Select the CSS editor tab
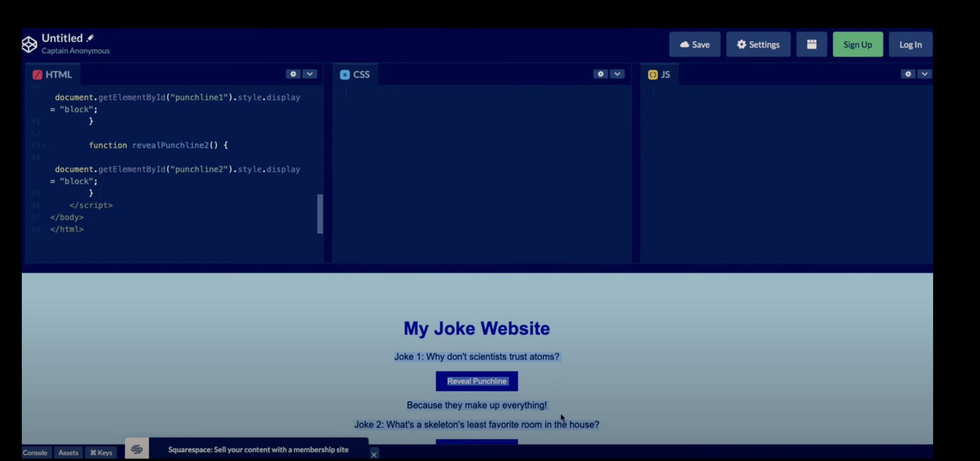This screenshot has width=980, height=461. [355, 74]
